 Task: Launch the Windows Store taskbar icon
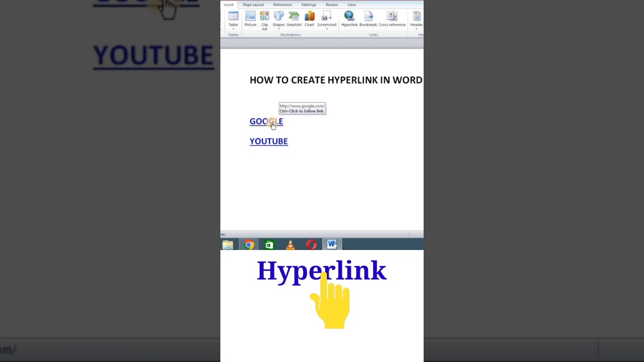click(269, 245)
